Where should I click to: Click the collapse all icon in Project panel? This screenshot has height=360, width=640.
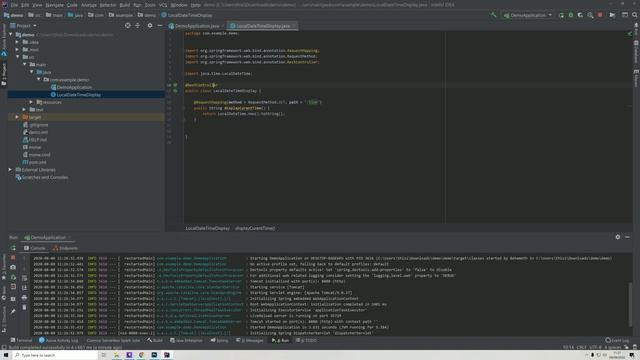138,26
